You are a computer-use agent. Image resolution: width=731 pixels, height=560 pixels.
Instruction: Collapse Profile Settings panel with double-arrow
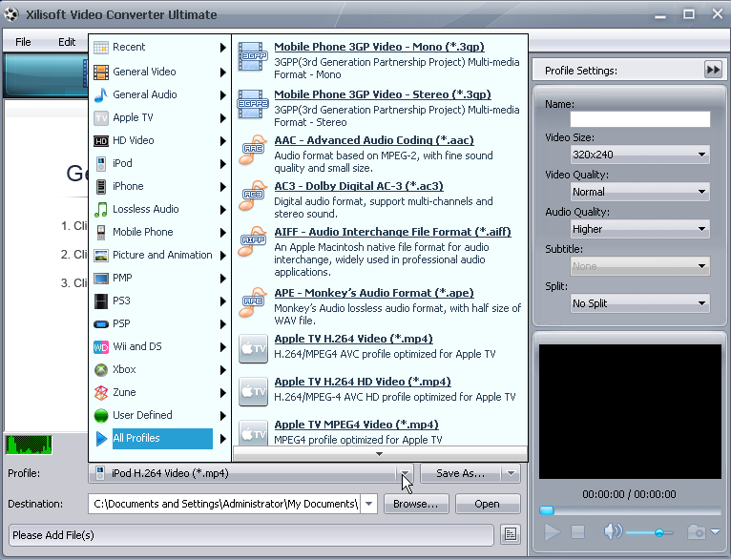[x=713, y=70]
